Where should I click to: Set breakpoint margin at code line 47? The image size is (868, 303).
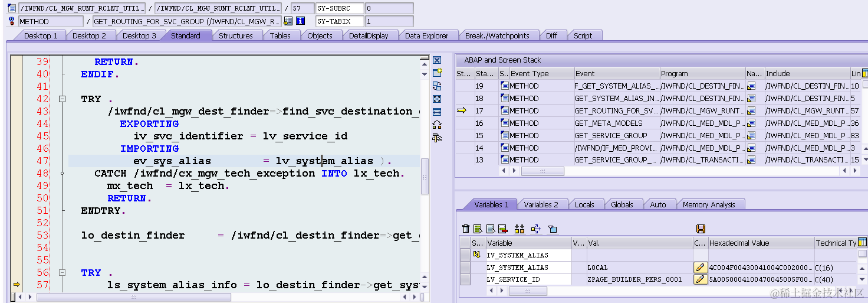[x=17, y=161]
